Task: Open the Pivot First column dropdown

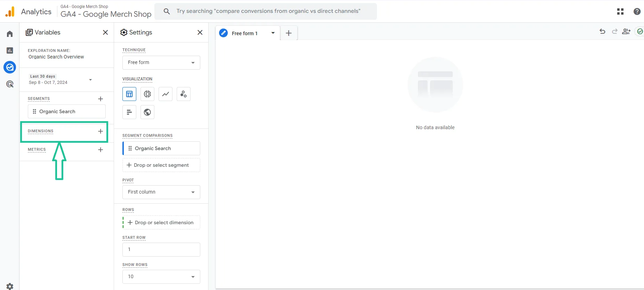Action: 161,192
